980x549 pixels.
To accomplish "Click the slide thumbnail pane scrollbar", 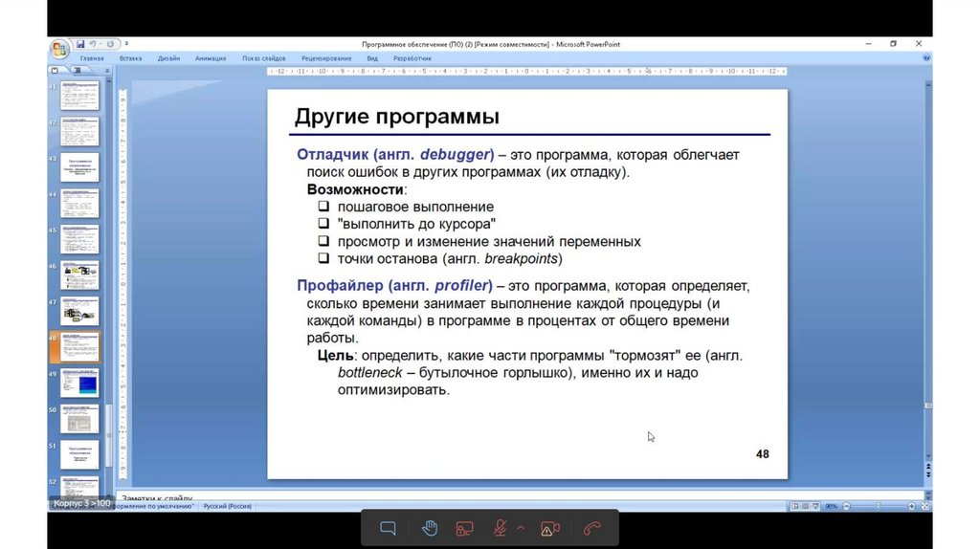I will pyautogui.click(x=109, y=436).
